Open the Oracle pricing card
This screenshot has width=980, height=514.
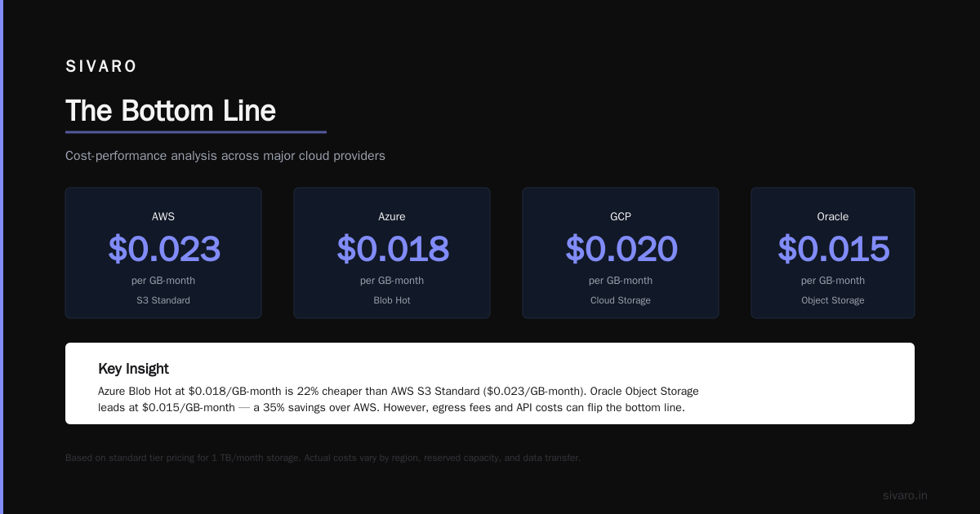[833, 253]
